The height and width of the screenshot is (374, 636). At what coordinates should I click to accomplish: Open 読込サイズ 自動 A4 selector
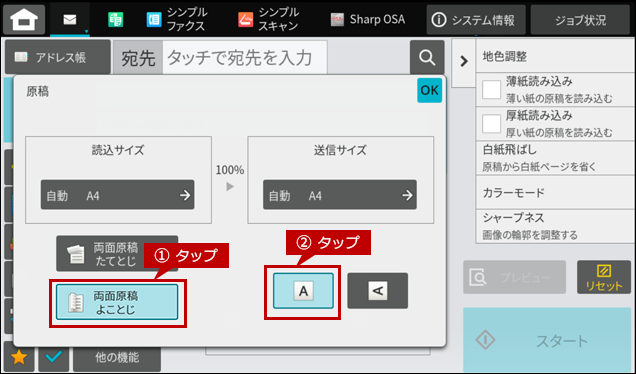[x=118, y=195]
